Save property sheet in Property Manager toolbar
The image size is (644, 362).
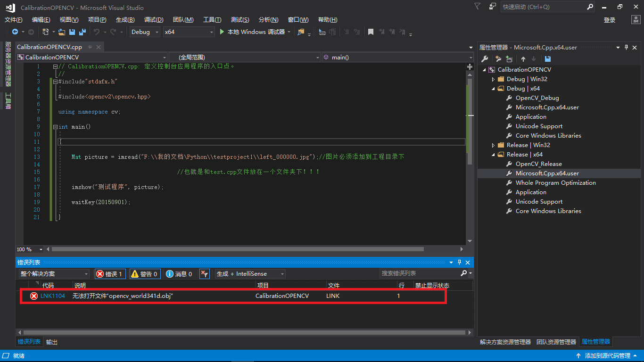point(547,59)
